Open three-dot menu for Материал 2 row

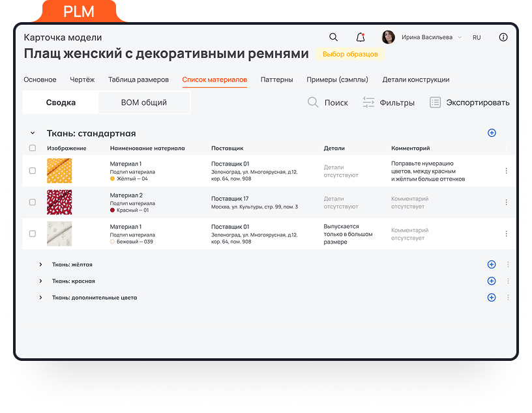[506, 202]
